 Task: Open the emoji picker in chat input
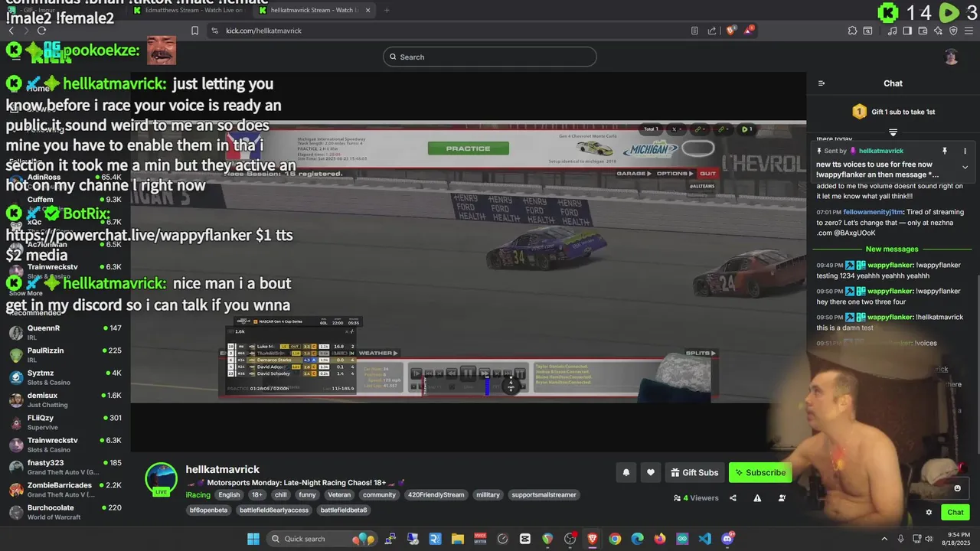click(957, 488)
